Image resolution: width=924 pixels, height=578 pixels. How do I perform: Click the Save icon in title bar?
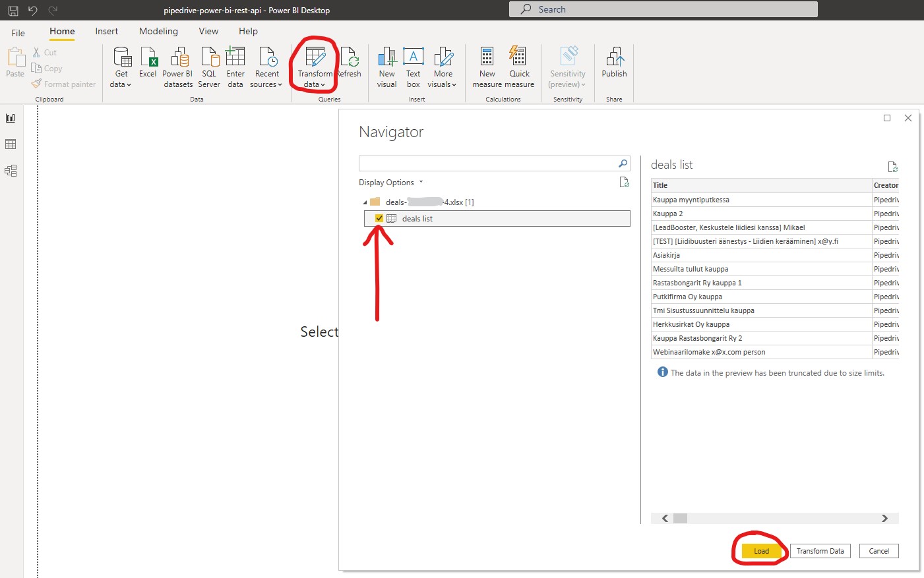point(13,10)
